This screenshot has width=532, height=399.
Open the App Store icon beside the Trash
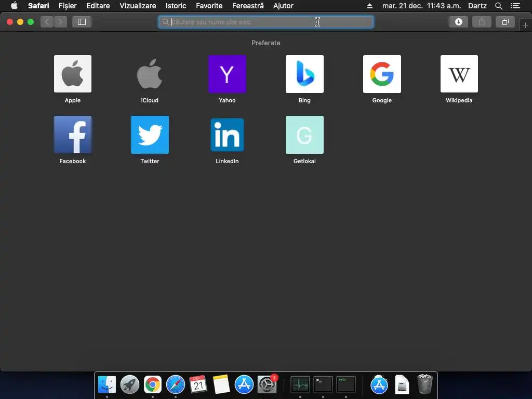click(x=379, y=385)
